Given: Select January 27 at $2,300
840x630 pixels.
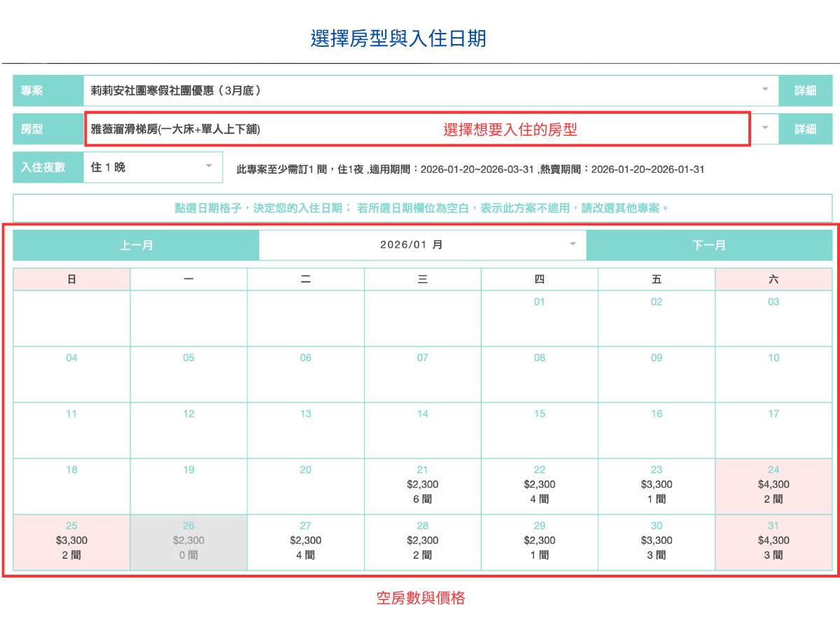Looking at the screenshot, I should point(305,541).
